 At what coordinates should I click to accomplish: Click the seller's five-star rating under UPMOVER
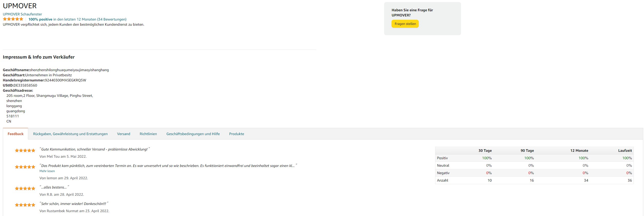coord(13,19)
